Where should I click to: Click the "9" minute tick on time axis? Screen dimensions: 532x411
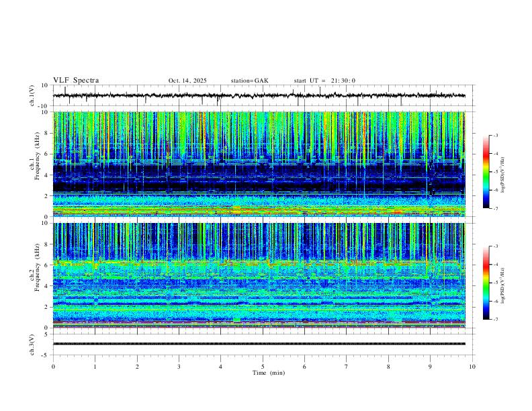(x=430, y=367)
